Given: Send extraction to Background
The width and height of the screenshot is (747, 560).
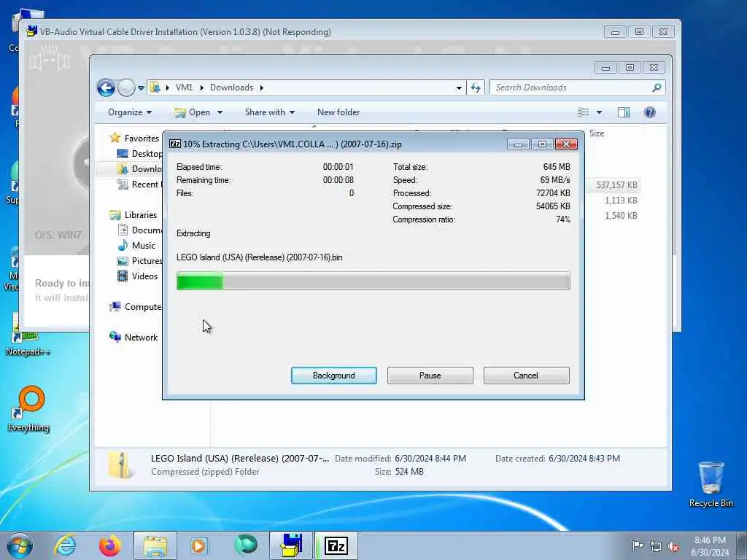Looking at the screenshot, I should click(x=333, y=376).
